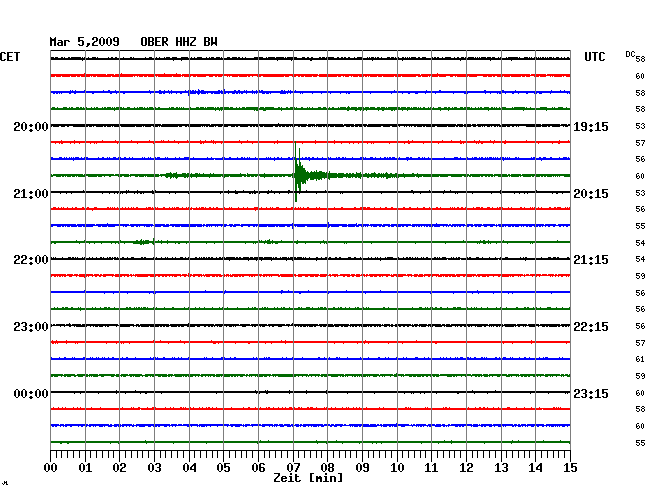Viewport: 650px width, 494px height.
Task: Click minute "11" on the time axis
Action: 432,467
